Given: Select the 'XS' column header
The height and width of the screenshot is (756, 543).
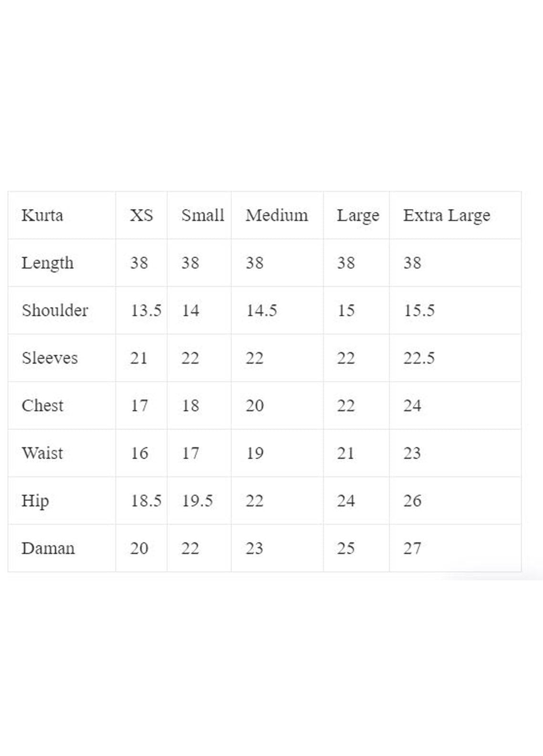Looking at the screenshot, I should coord(141,215).
